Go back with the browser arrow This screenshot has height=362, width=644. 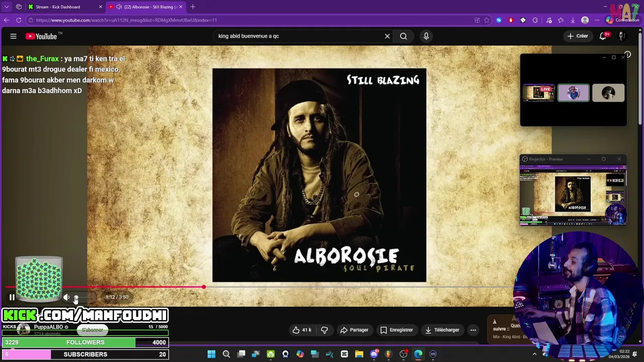[7, 20]
